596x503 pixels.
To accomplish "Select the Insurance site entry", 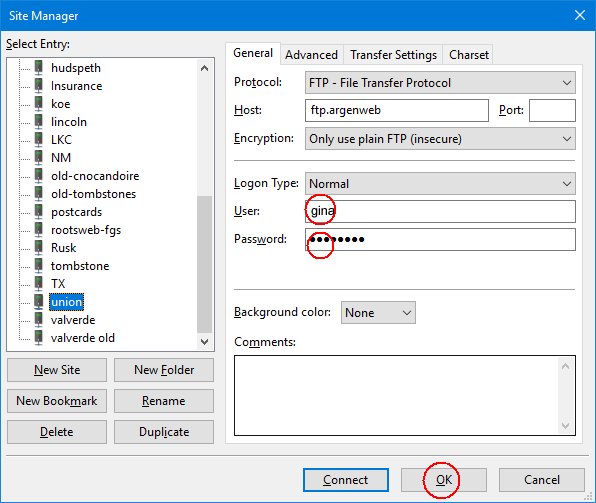I will (76, 86).
